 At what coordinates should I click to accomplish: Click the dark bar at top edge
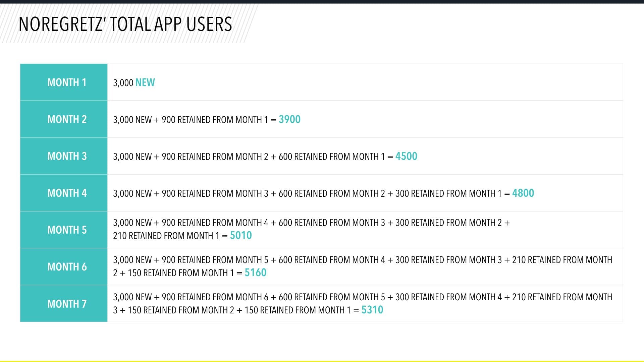click(x=322, y=2)
